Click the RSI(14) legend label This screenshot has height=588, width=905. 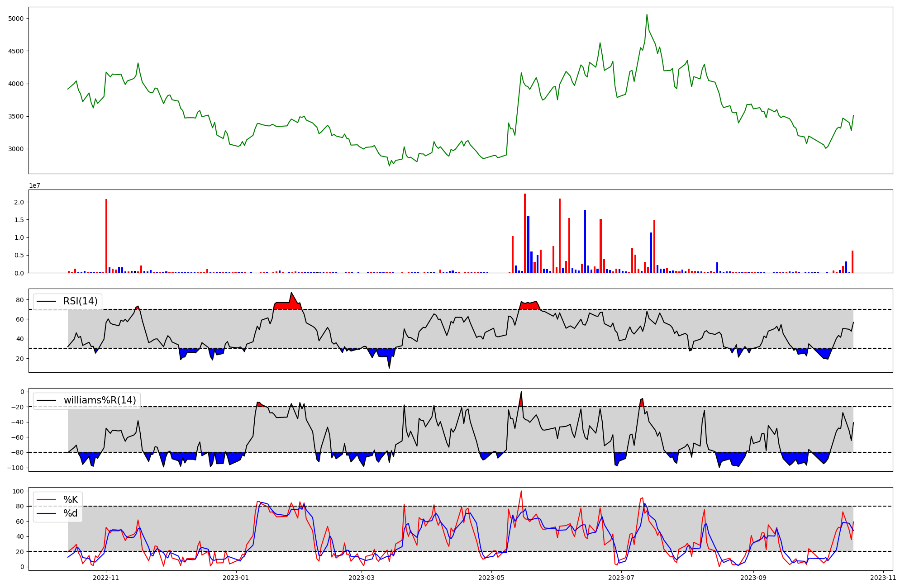click(80, 301)
